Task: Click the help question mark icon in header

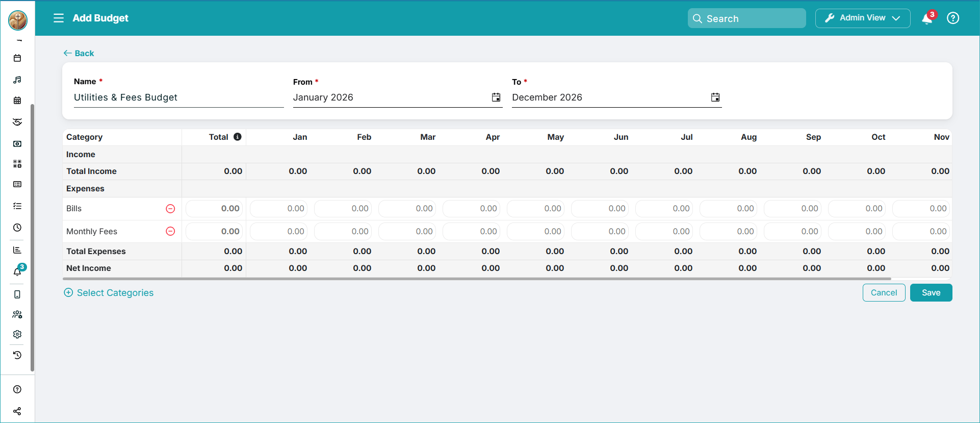Action: pyautogui.click(x=953, y=18)
